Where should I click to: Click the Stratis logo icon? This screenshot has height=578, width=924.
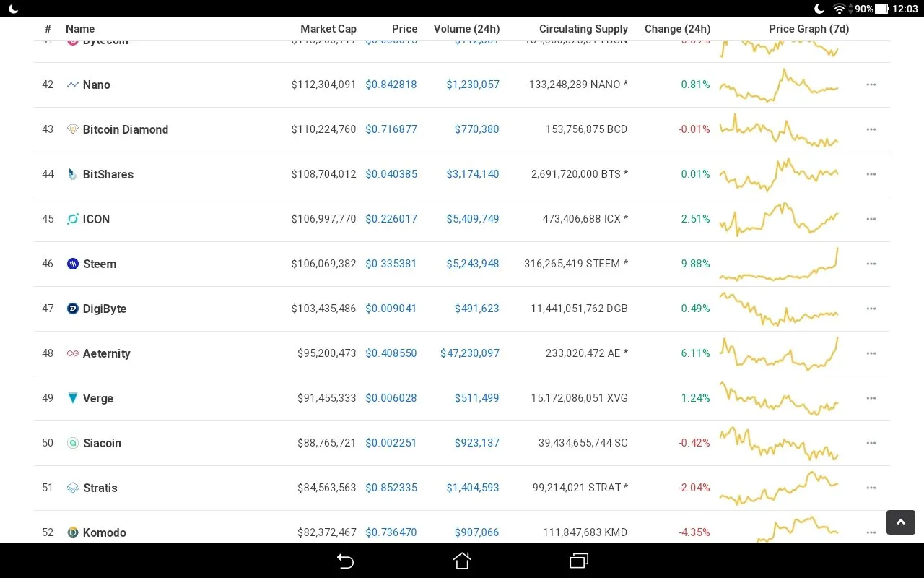pos(72,488)
